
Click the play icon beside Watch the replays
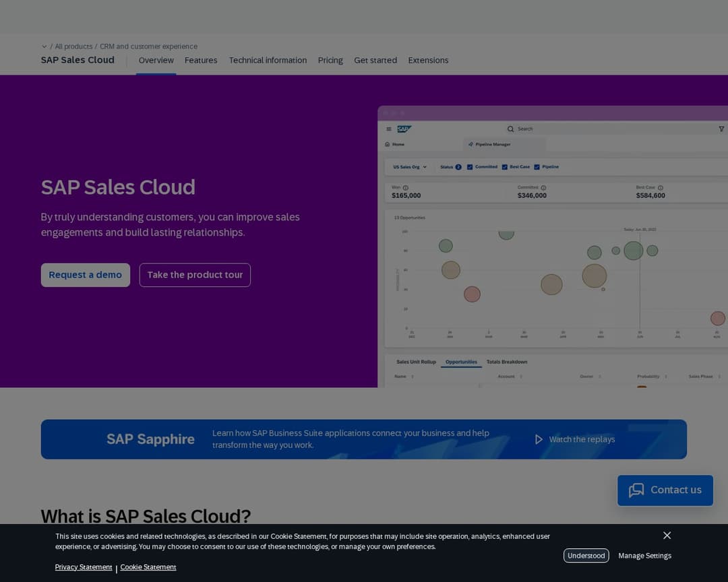(x=538, y=439)
